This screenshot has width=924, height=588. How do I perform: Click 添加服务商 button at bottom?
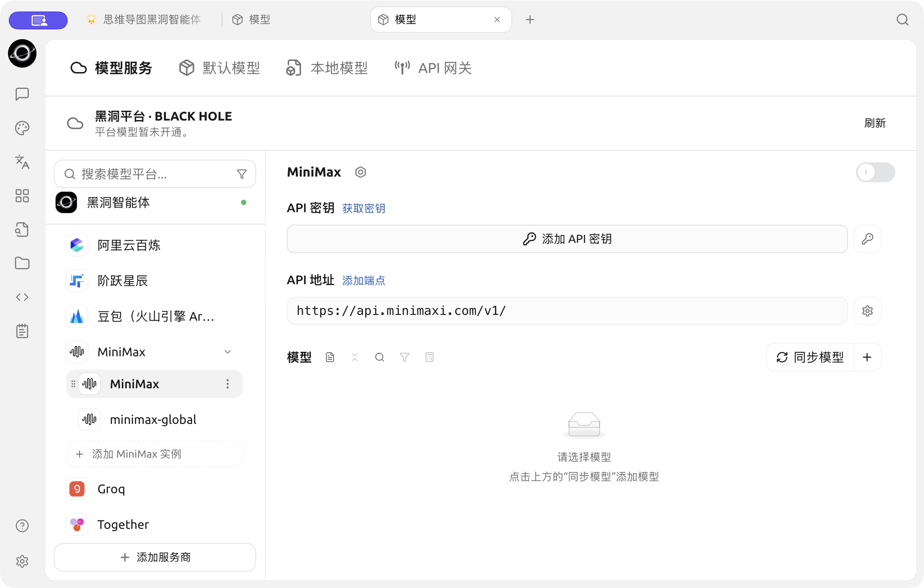click(x=155, y=557)
